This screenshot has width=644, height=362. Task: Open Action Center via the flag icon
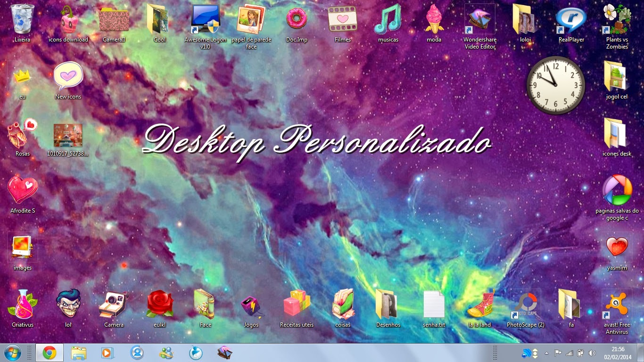click(x=558, y=352)
